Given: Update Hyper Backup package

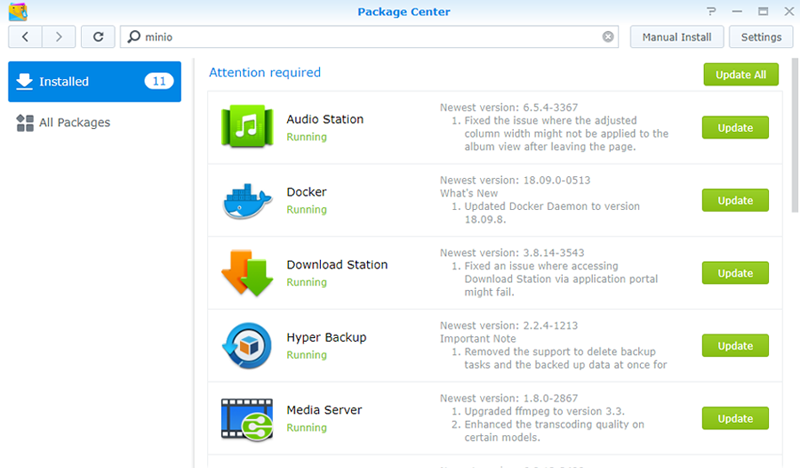Looking at the screenshot, I should [735, 346].
